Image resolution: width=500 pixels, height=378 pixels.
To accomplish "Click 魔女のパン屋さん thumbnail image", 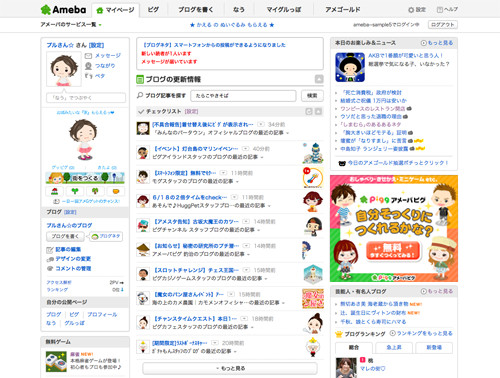I will coord(313,299).
